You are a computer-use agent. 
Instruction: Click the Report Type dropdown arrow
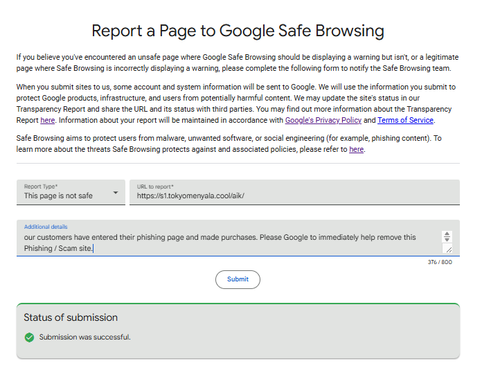pos(115,193)
